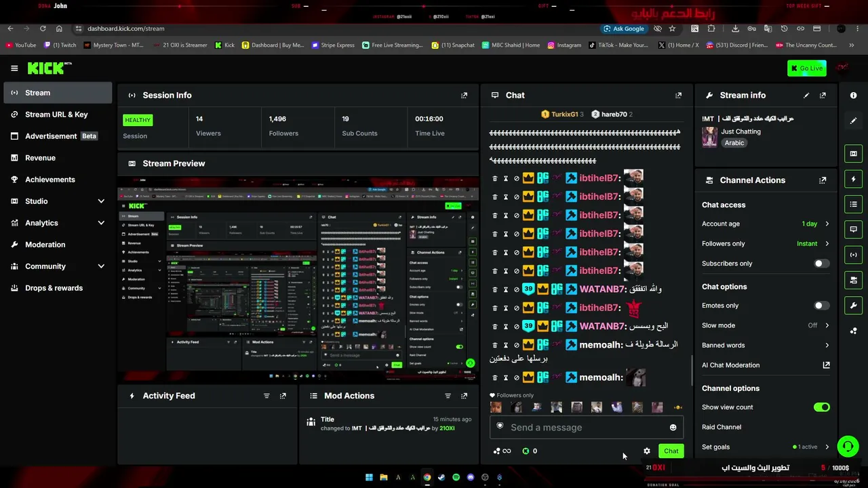868x488 pixels.
Task: Open the green support headset button
Action: coord(848,447)
